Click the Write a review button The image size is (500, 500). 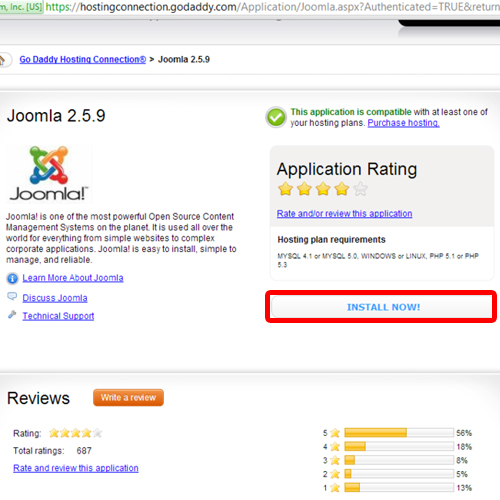[128, 397]
